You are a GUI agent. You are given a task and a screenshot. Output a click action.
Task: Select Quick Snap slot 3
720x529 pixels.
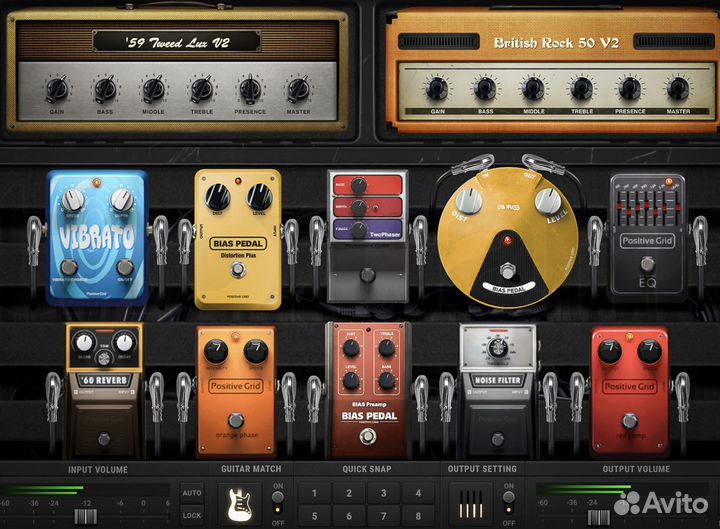tap(383, 493)
